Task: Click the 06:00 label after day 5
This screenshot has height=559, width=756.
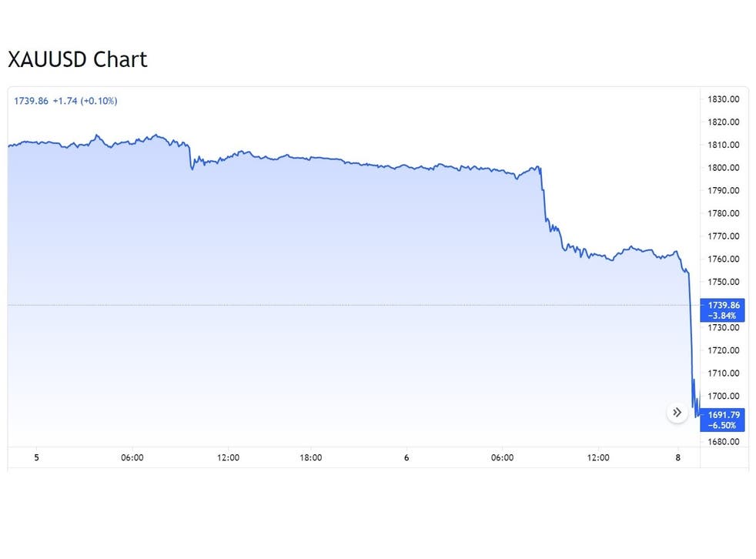Action: click(x=132, y=457)
